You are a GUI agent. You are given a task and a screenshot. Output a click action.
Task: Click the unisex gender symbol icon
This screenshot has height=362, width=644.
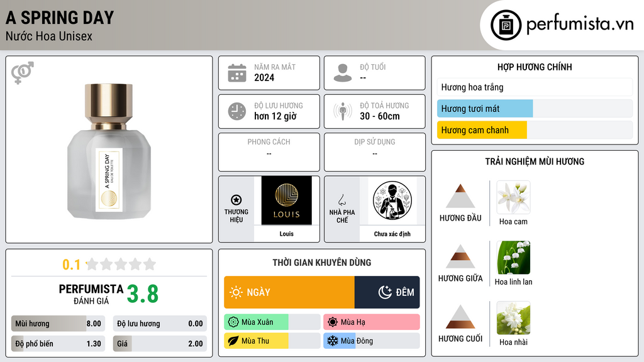23,73
